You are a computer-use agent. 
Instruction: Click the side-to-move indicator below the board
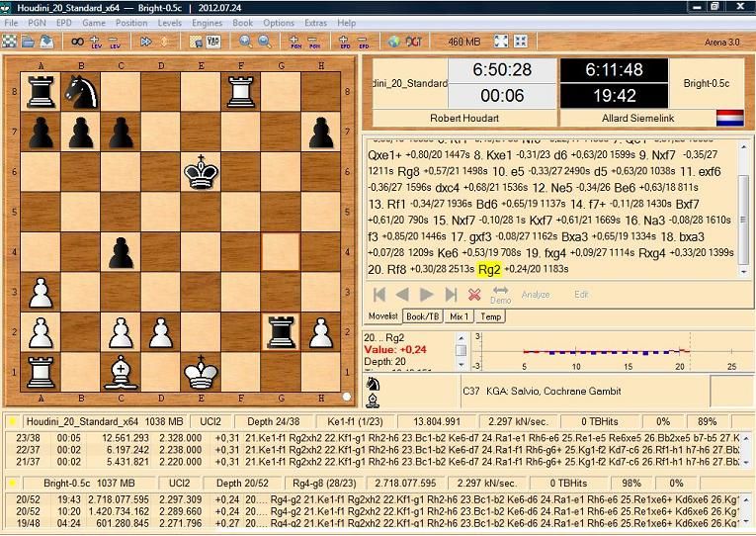point(346,398)
